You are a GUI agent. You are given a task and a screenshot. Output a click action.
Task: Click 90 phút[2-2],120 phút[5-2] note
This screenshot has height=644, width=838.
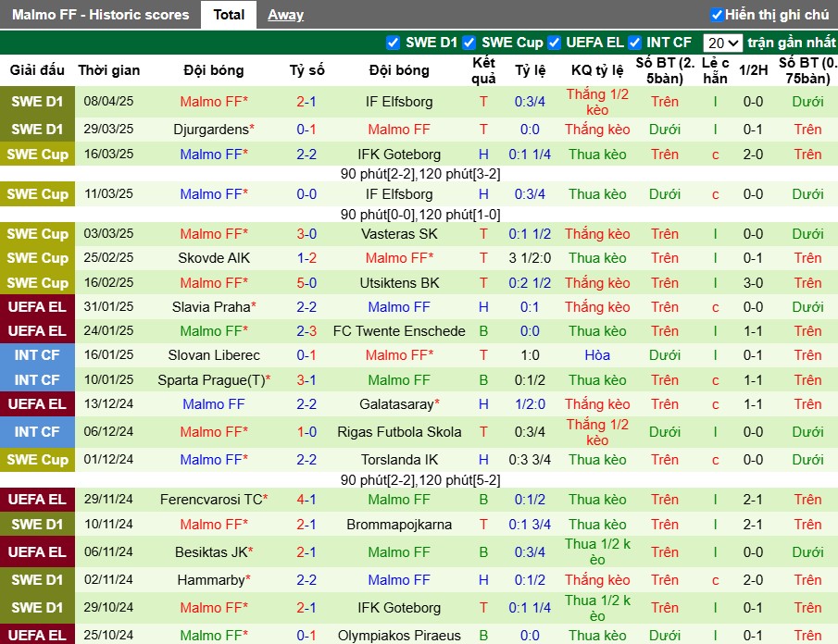coord(420,480)
